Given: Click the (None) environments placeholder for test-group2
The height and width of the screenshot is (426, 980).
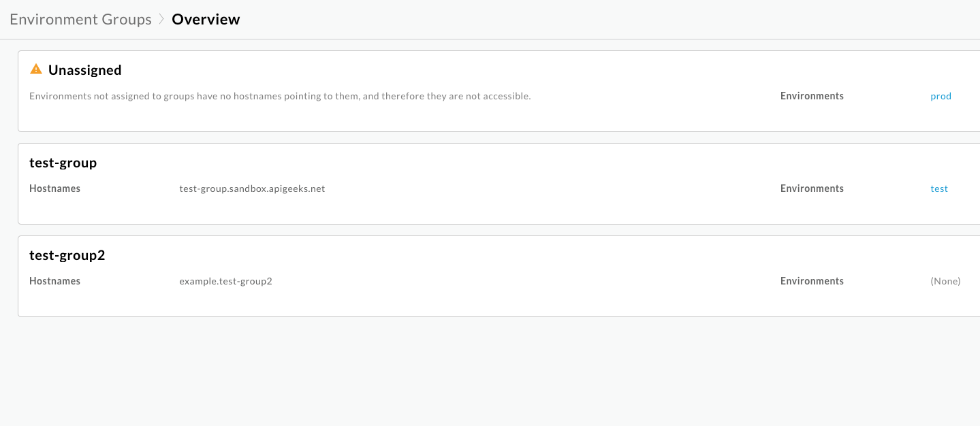Looking at the screenshot, I should click(945, 280).
